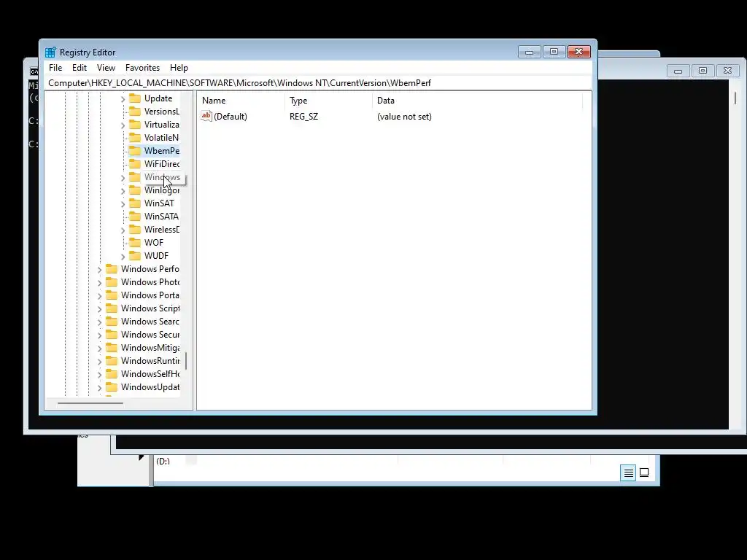This screenshot has width=747, height=560.
Task: Click the WbemPe folder icon
Action: tap(135, 150)
